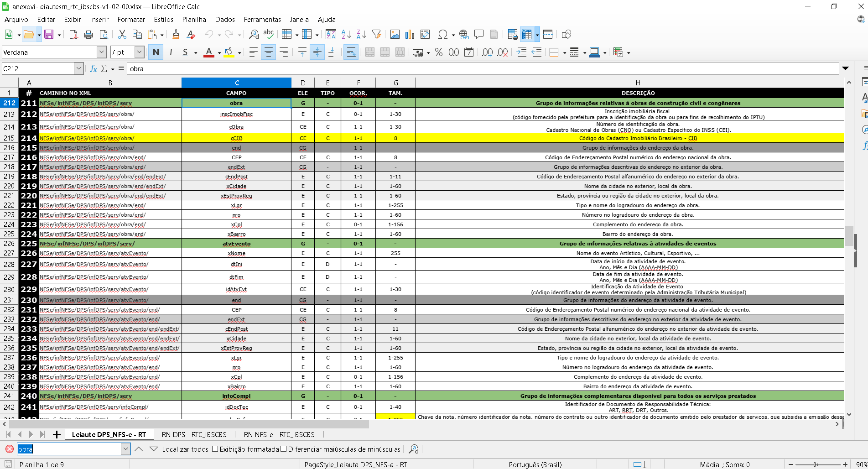Check Diferenciar maiúsculas de minúsculas option
The height and width of the screenshot is (469, 868).
(x=284, y=449)
